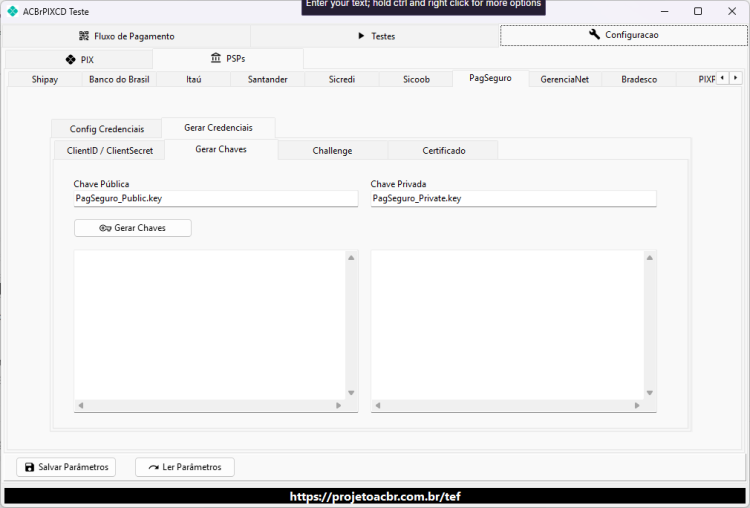Screen dimensions: 750x508
Task: Click the bank building icon on the PSPs tab
Action: [x=216, y=58]
